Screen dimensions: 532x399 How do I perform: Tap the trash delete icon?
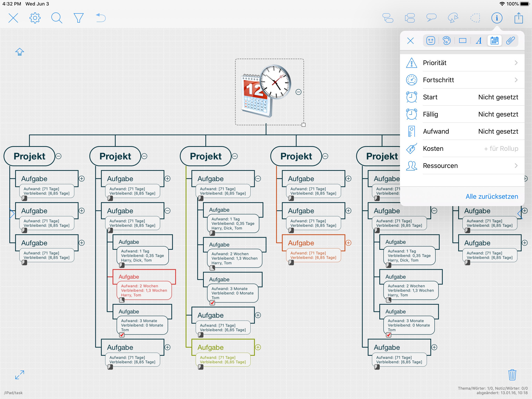pos(512,375)
